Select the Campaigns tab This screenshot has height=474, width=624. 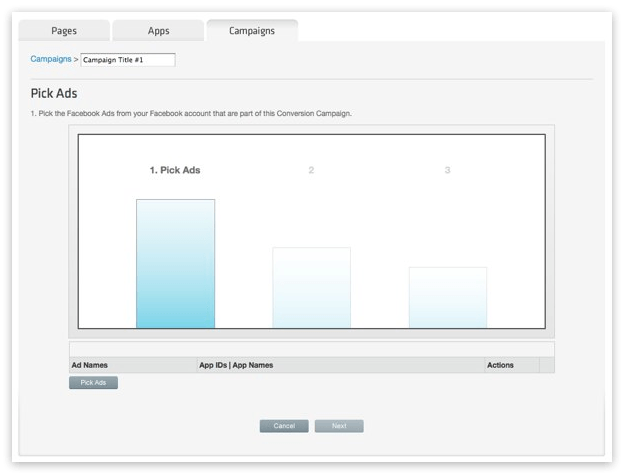point(252,31)
